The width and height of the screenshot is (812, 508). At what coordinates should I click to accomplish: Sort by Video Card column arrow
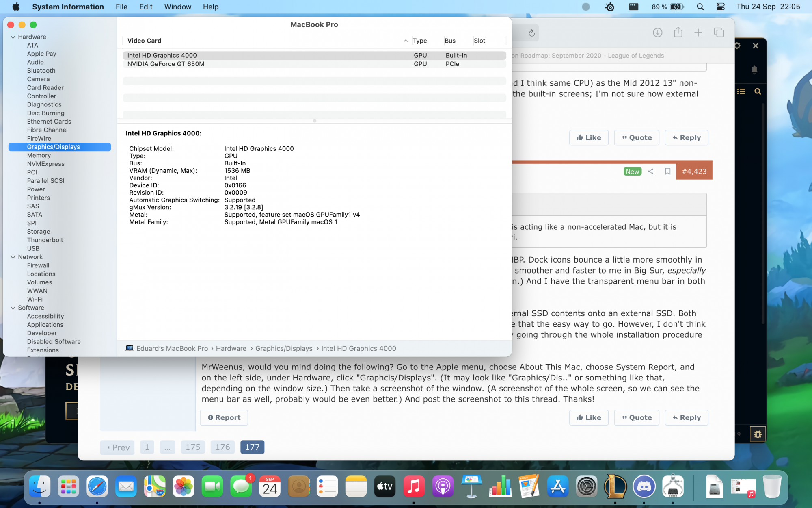[405, 41]
